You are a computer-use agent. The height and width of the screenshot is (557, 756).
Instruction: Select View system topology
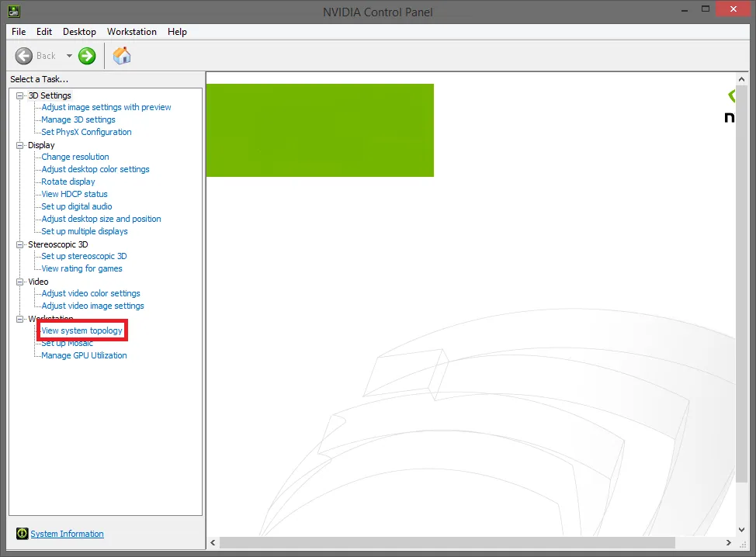[81, 330]
